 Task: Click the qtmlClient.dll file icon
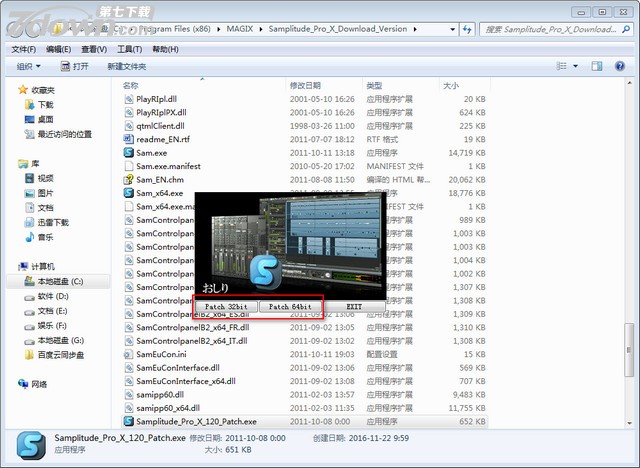(129, 126)
